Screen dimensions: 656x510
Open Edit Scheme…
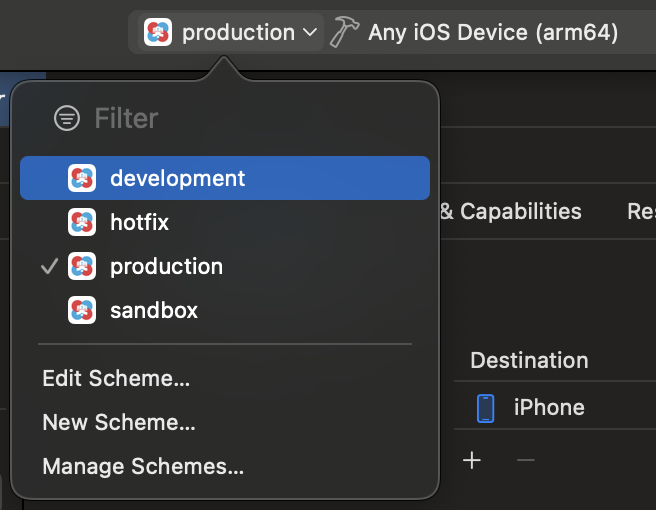116,378
